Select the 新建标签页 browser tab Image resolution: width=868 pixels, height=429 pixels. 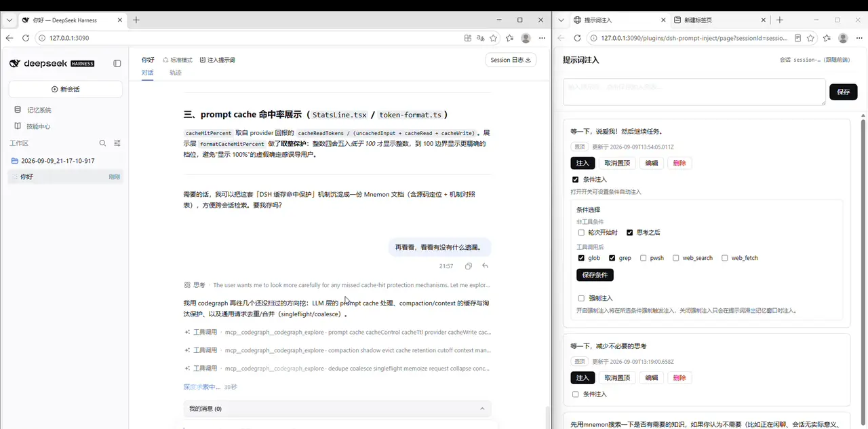pyautogui.click(x=720, y=20)
